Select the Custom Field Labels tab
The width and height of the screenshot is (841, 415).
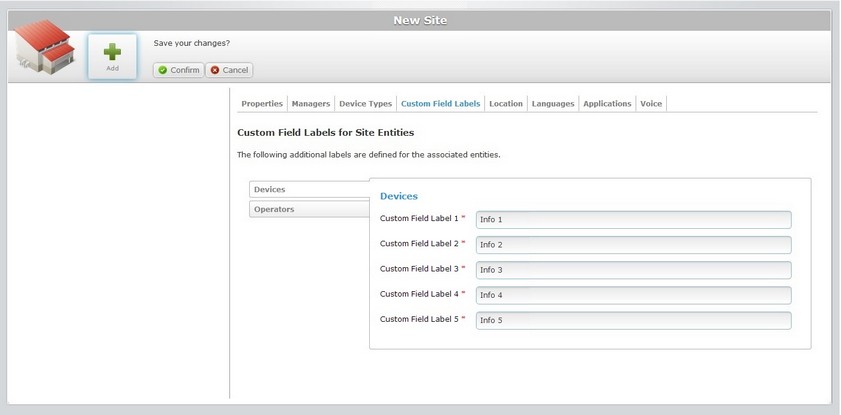click(x=440, y=104)
